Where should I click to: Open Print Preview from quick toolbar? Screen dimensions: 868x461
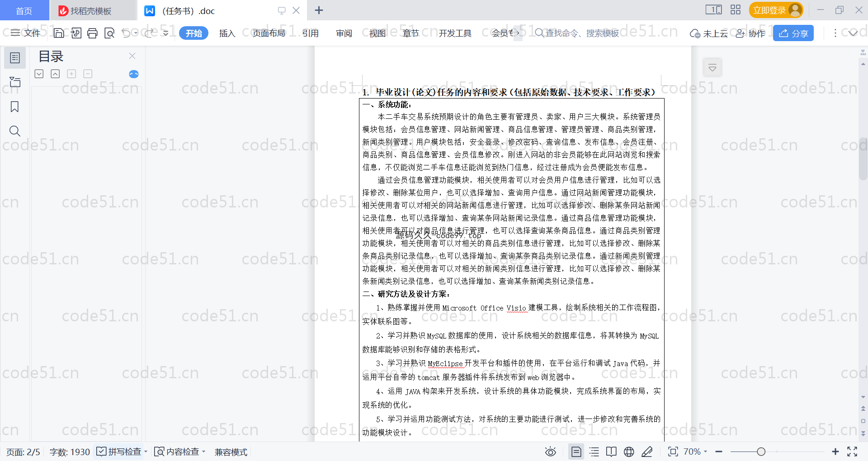tap(109, 33)
